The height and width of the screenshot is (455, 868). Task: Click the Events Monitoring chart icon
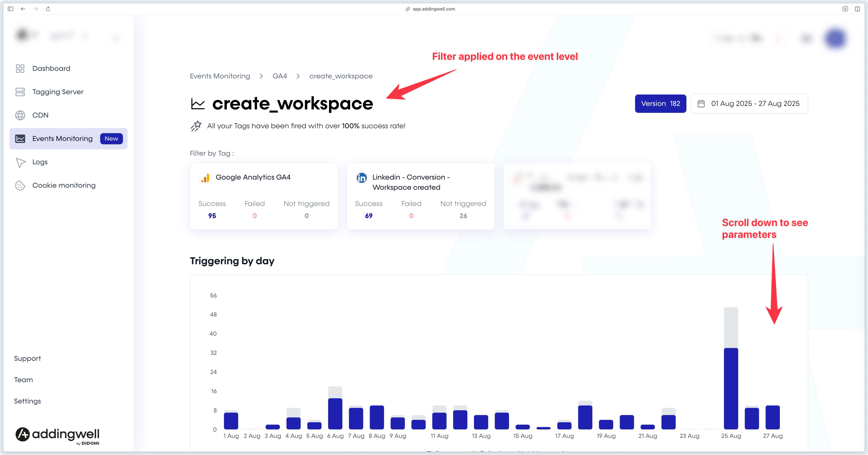[x=20, y=138]
